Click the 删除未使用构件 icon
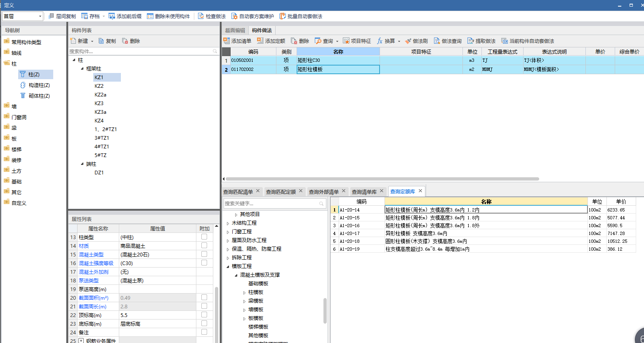The height and width of the screenshot is (343, 644). 150,16
